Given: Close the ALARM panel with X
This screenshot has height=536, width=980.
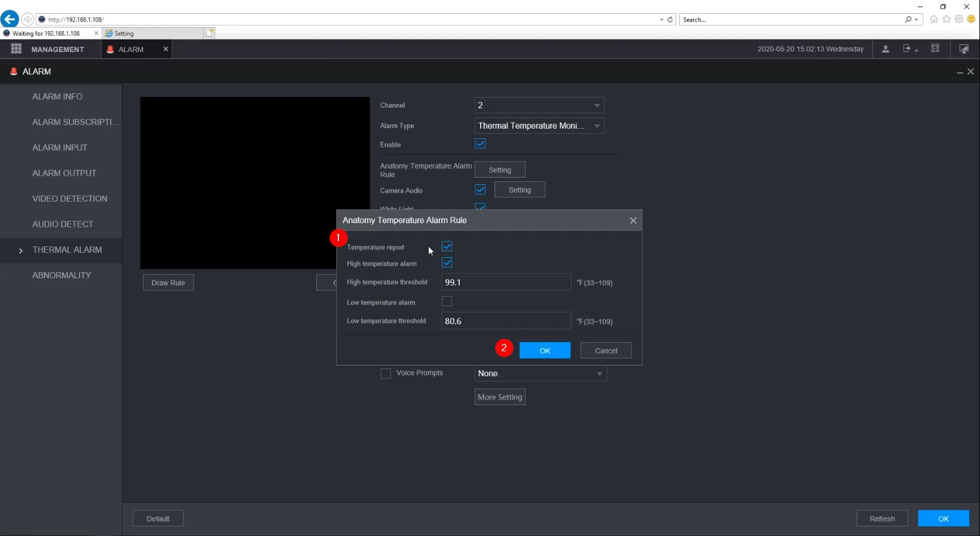Looking at the screenshot, I should 970,71.
